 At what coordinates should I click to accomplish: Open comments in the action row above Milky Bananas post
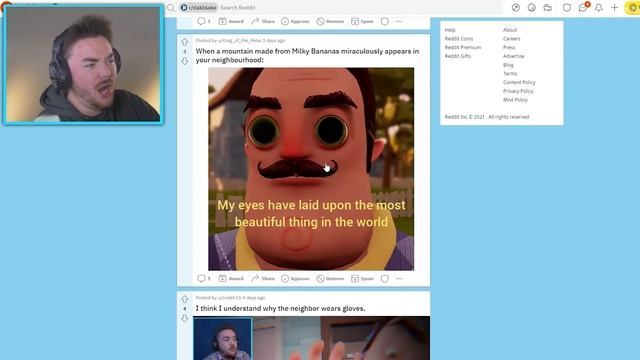coord(204,21)
